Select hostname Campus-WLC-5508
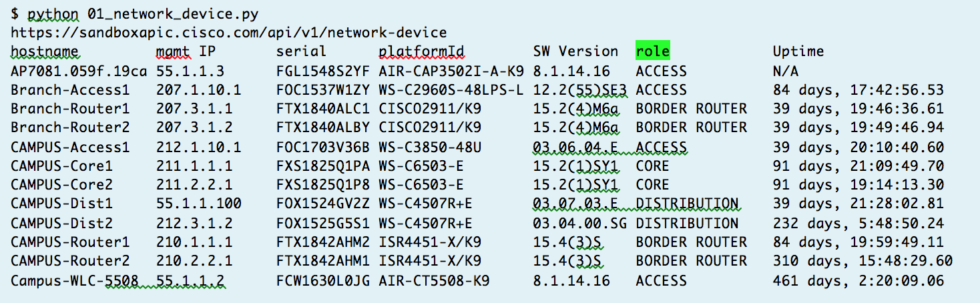Image resolution: width=980 pixels, height=303 pixels. tap(74, 280)
